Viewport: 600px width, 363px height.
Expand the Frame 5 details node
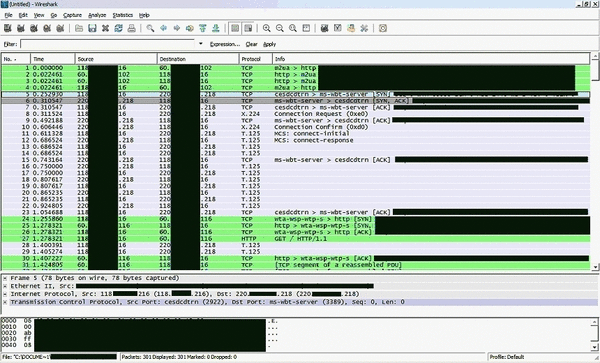click(5, 278)
